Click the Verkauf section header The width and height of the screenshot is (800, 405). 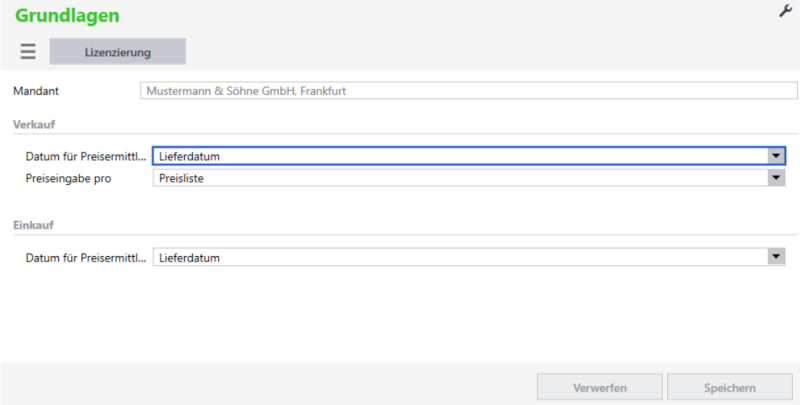click(34, 124)
